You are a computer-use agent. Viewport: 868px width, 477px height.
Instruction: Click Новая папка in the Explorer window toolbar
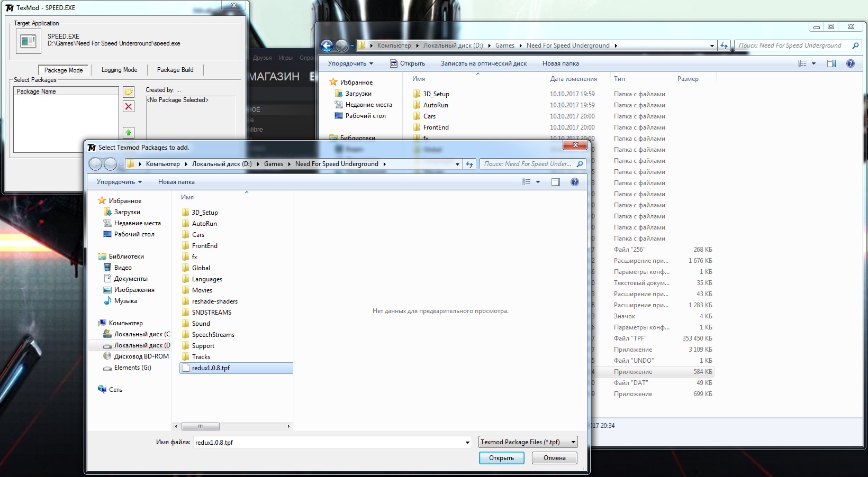[x=560, y=63]
